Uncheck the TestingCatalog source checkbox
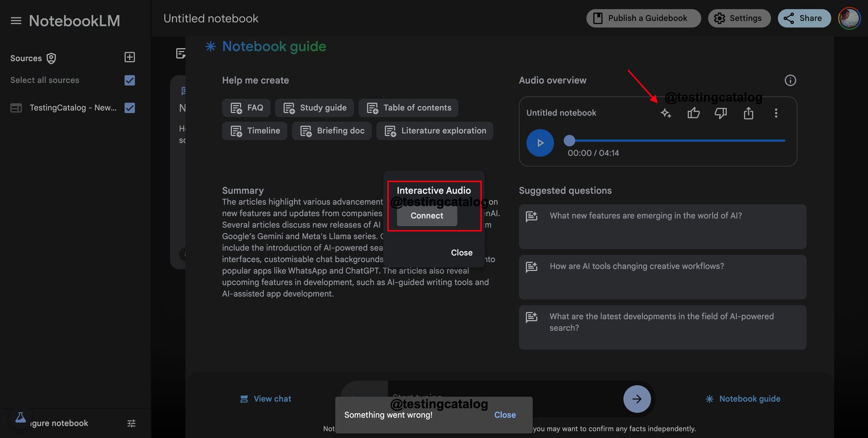The image size is (868, 438). (x=129, y=108)
